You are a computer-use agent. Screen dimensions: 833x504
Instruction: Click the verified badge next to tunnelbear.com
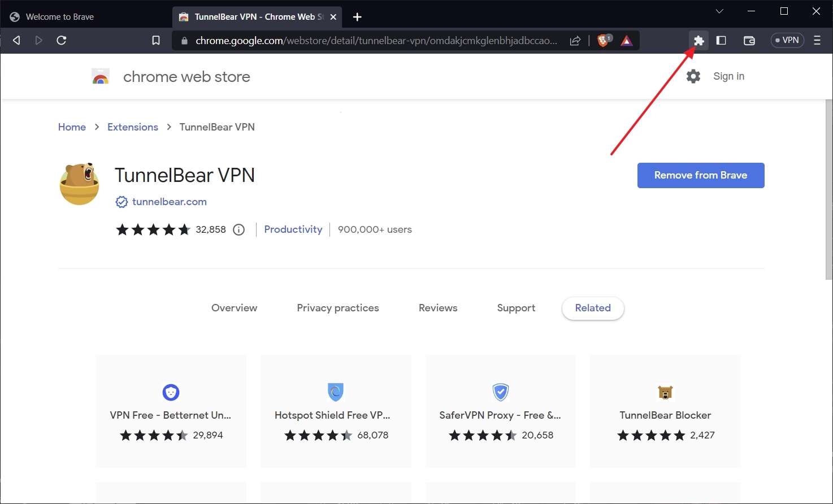tap(122, 202)
